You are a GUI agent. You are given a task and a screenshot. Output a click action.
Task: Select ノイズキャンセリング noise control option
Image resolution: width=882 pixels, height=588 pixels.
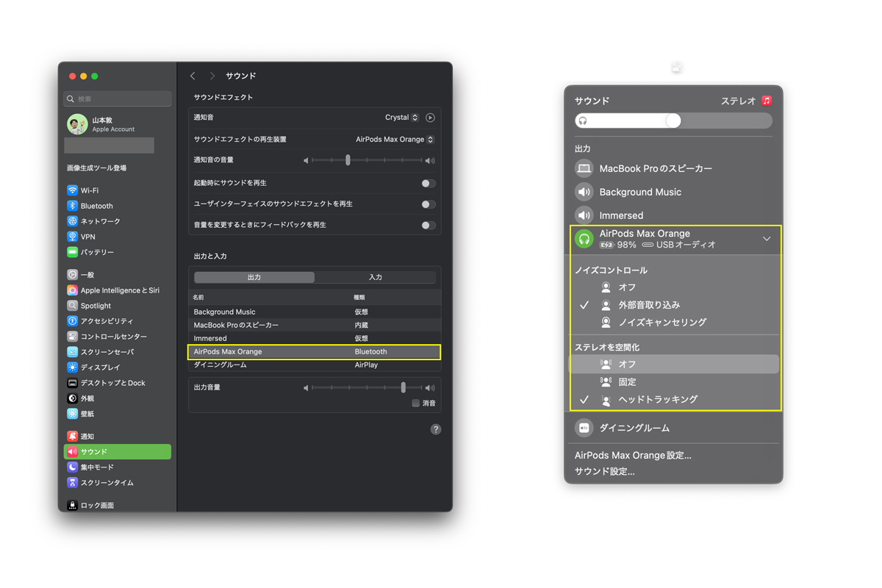click(x=661, y=323)
